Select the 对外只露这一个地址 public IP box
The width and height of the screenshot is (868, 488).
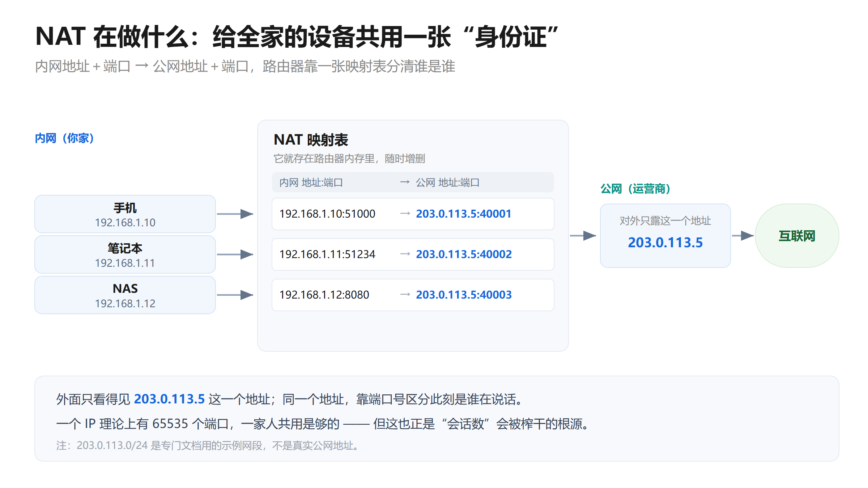(665, 236)
